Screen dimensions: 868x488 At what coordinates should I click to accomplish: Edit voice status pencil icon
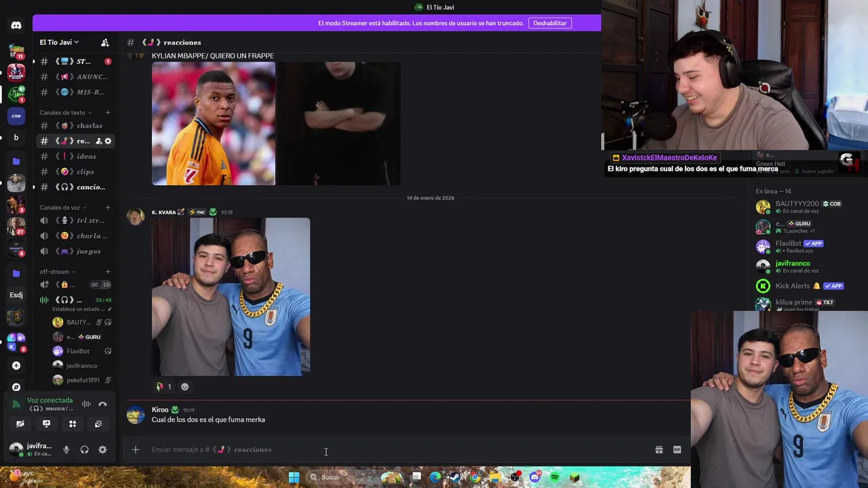click(109, 309)
